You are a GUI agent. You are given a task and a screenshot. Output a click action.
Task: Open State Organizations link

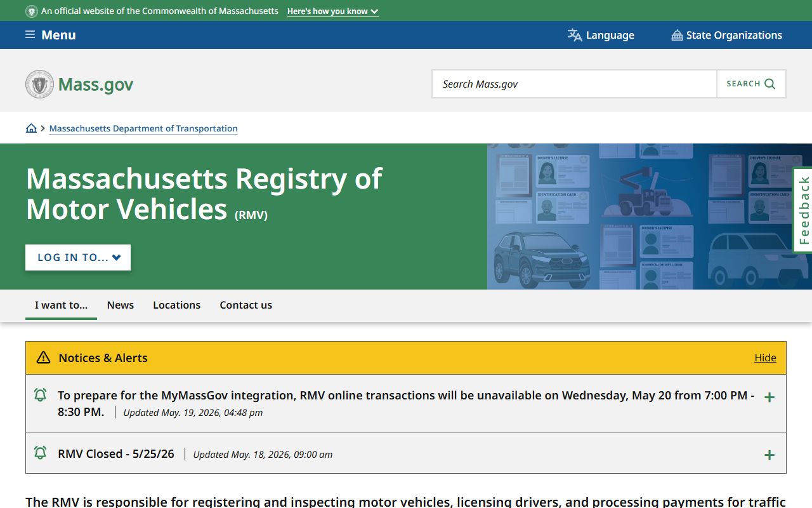(727, 35)
